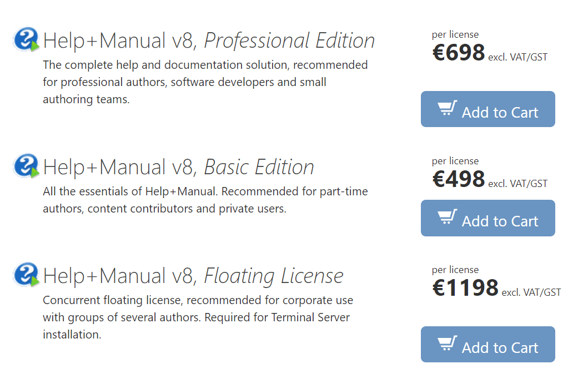Click the Basic Edition description text
This screenshot has width=588, height=379.
coord(205,200)
